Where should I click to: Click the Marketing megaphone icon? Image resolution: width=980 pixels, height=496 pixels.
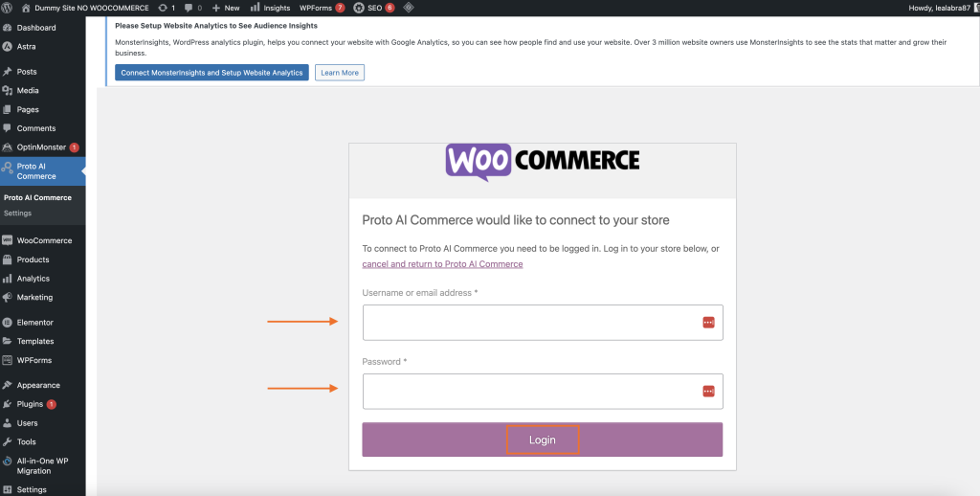pyautogui.click(x=7, y=297)
